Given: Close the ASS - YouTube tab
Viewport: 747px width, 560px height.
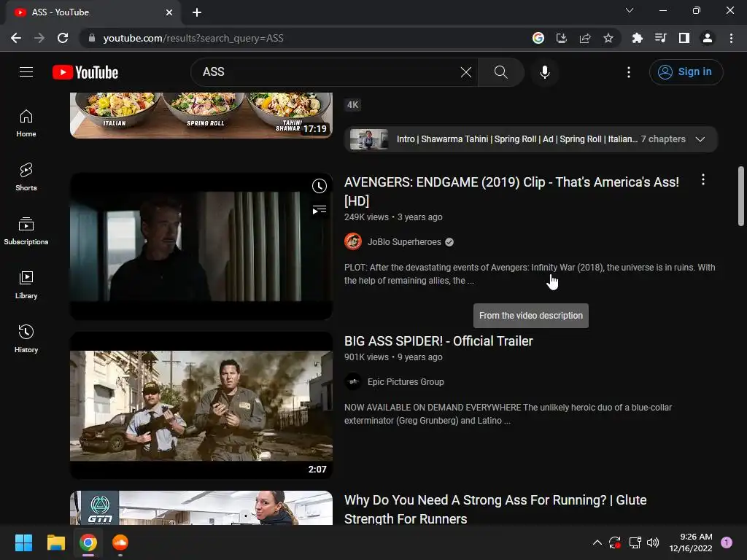Looking at the screenshot, I should point(169,12).
